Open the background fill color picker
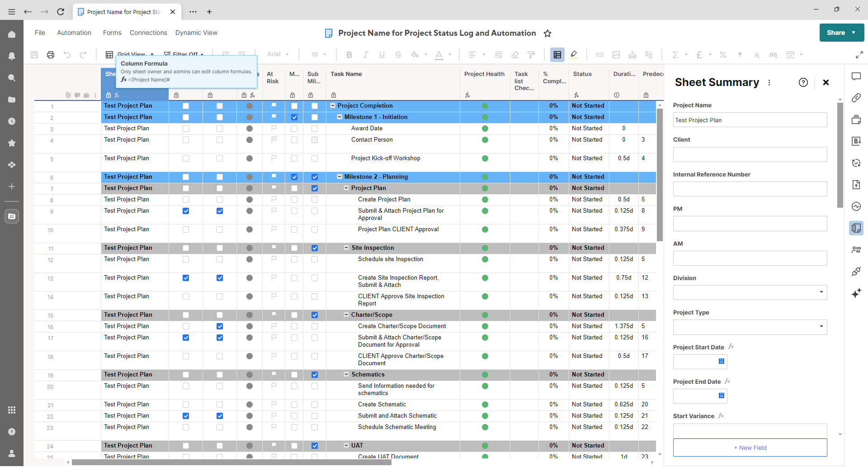This screenshot has width=868, height=467. pyautogui.click(x=415, y=55)
